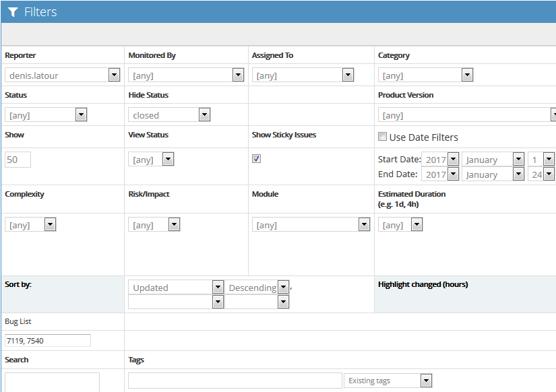Change the Descending sort order dropdown
The image size is (556, 392).
tap(257, 288)
